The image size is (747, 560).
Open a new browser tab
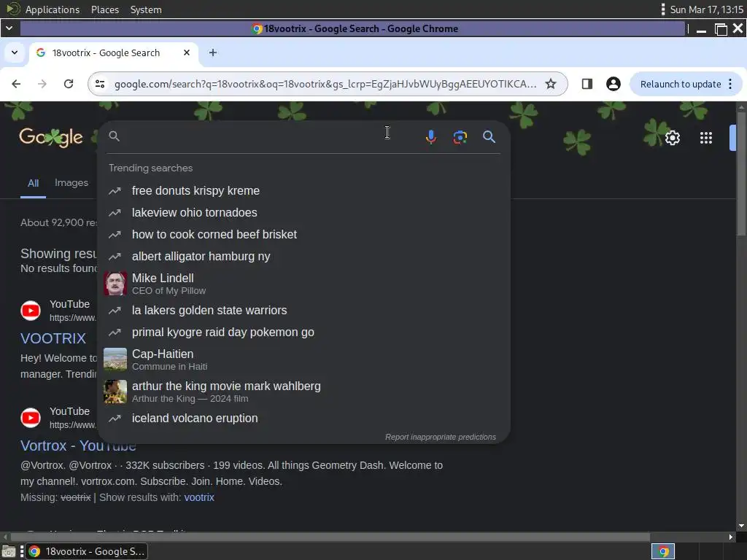(x=213, y=52)
